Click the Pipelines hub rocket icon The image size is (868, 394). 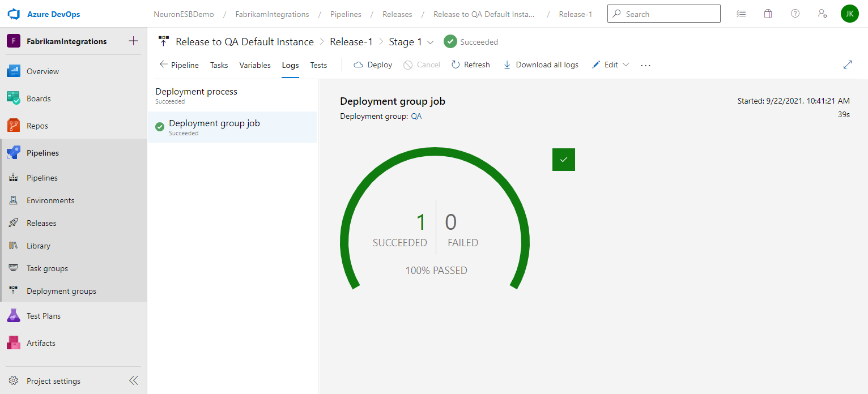[x=14, y=153]
